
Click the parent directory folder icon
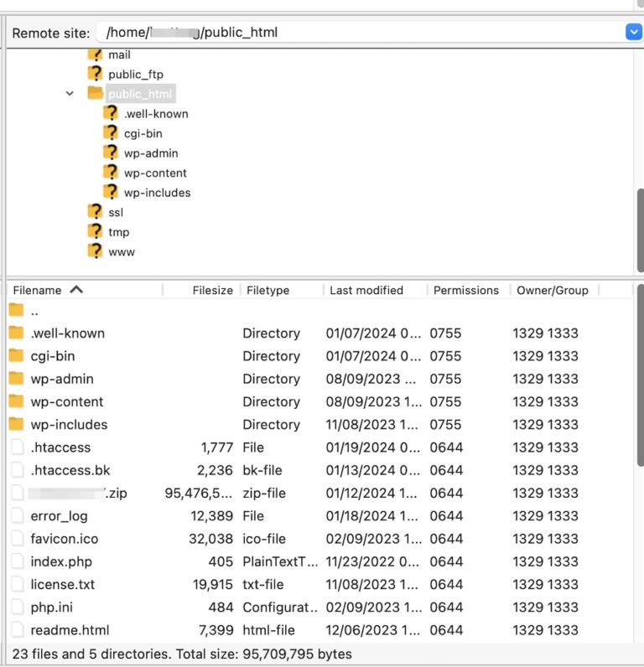coord(17,311)
